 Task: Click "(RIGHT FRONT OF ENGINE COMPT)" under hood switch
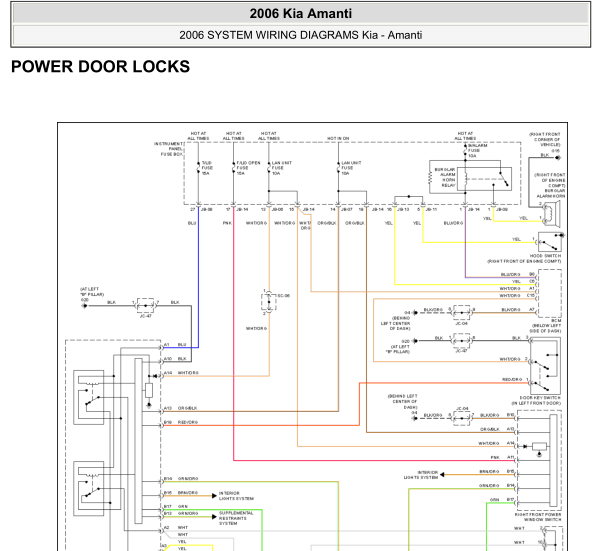[x=524, y=261]
